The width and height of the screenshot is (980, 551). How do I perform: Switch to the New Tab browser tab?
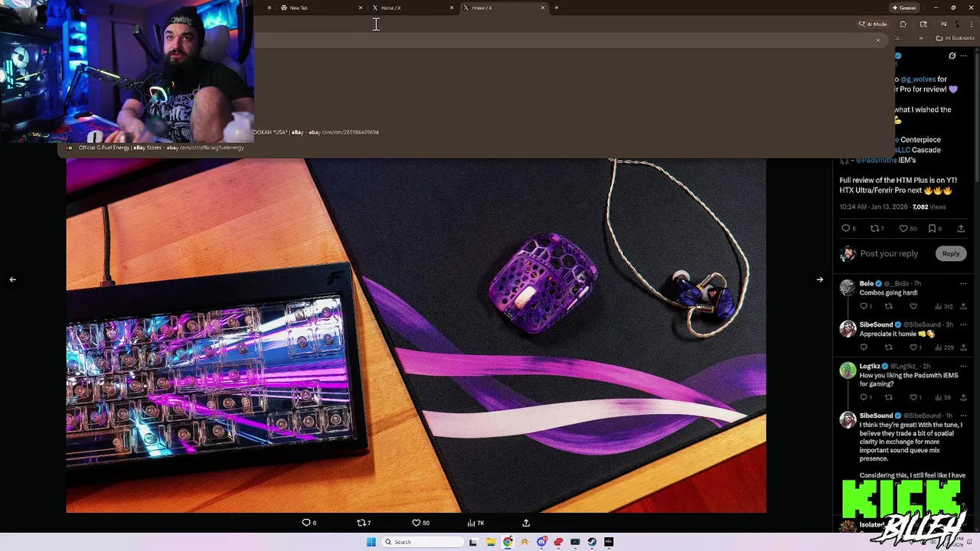[320, 8]
